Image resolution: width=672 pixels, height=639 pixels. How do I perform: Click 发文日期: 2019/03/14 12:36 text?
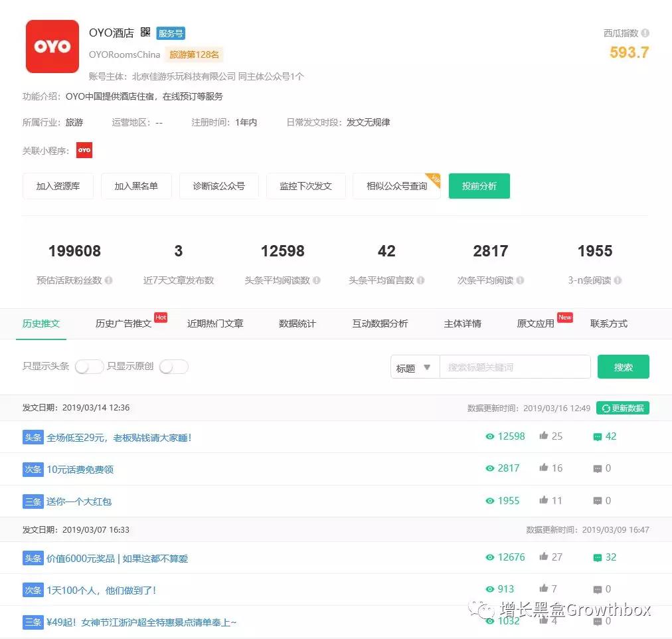[x=76, y=408]
